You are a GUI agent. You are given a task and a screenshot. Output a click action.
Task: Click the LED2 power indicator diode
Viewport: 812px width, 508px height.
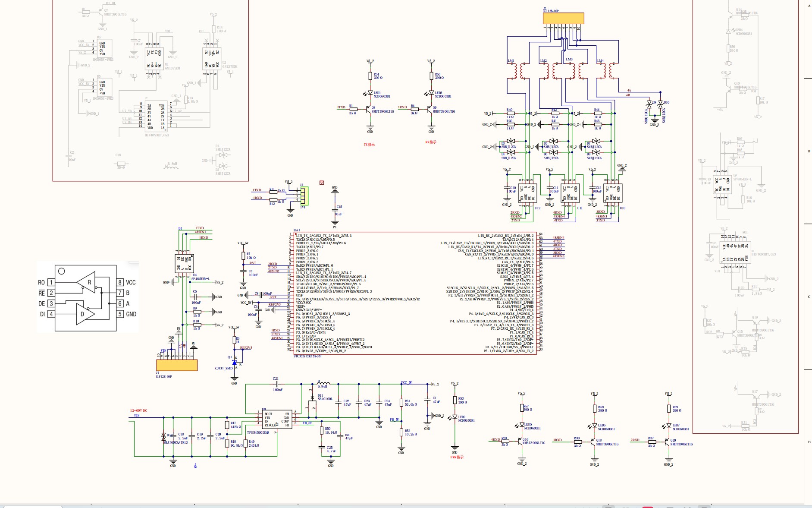(455, 417)
